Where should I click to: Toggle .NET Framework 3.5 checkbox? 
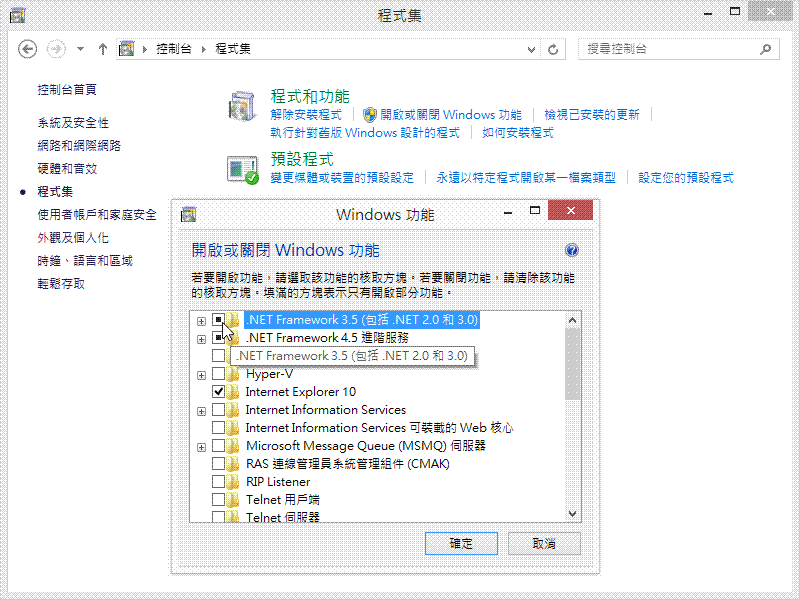coord(218,320)
